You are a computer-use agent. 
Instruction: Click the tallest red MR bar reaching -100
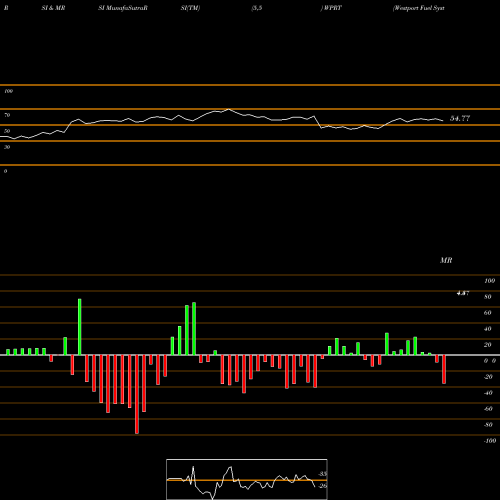click(x=137, y=394)
